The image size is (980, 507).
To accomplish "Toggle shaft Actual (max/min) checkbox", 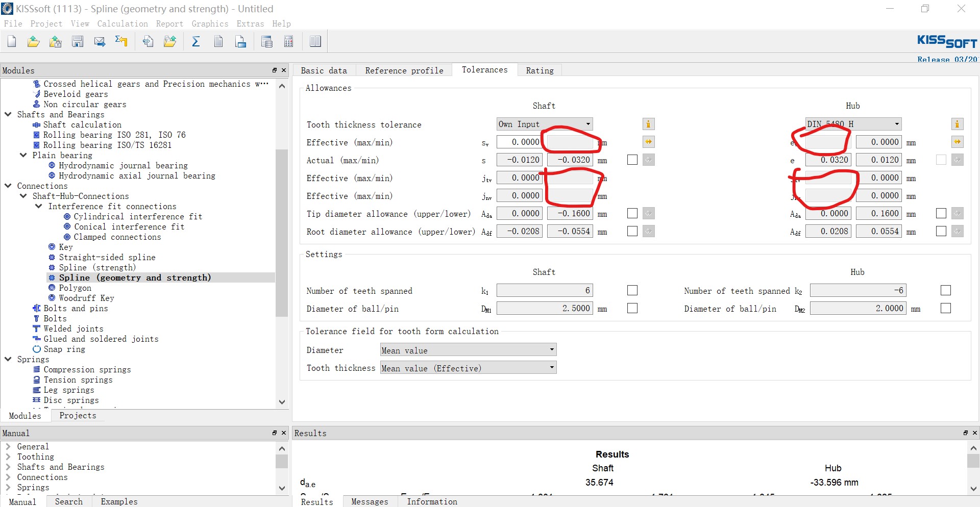I will [632, 160].
